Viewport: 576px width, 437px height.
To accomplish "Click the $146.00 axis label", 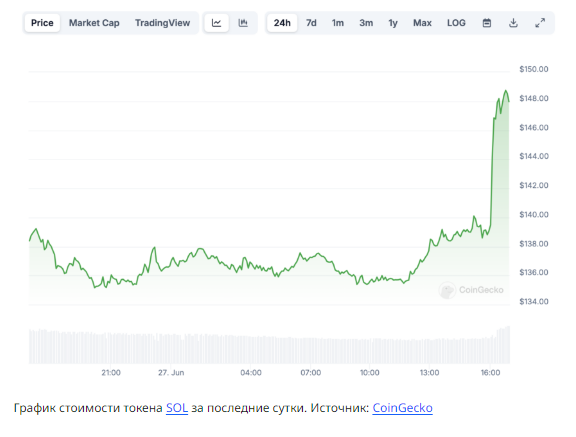I will [534, 127].
